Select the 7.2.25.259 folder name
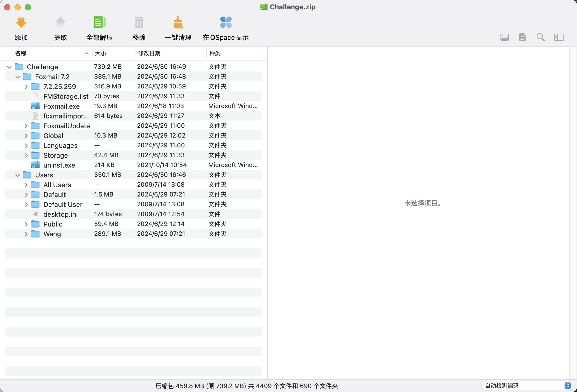The height and width of the screenshot is (392, 577). [x=60, y=86]
